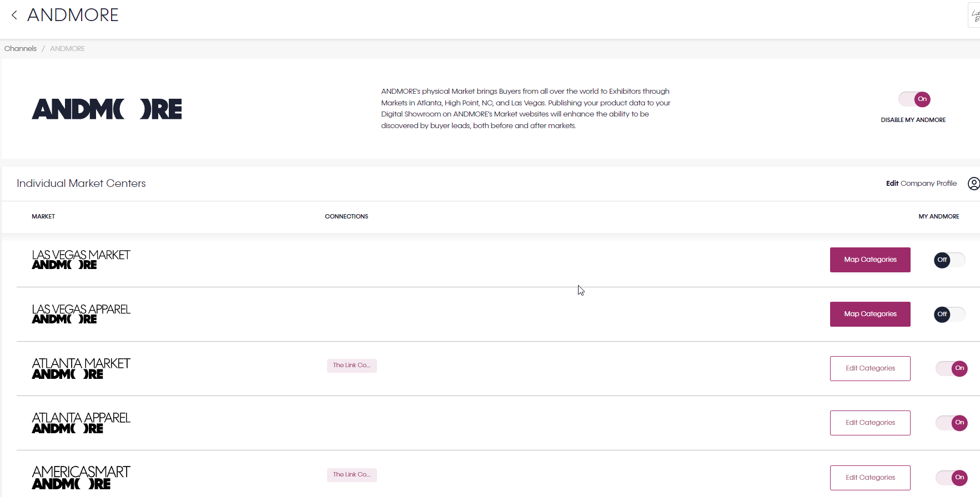Viewport: 980px width, 497px height.
Task: Open the Edit Company Profile link
Action: tap(921, 184)
